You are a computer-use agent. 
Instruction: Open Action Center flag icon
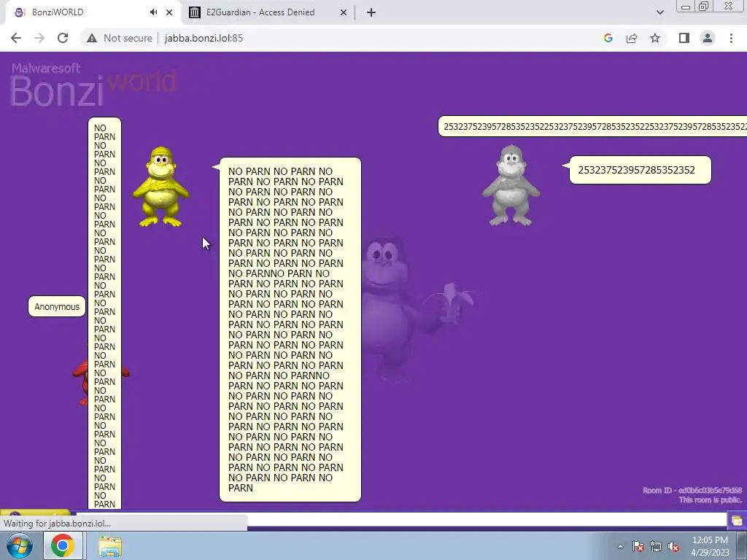(x=638, y=546)
